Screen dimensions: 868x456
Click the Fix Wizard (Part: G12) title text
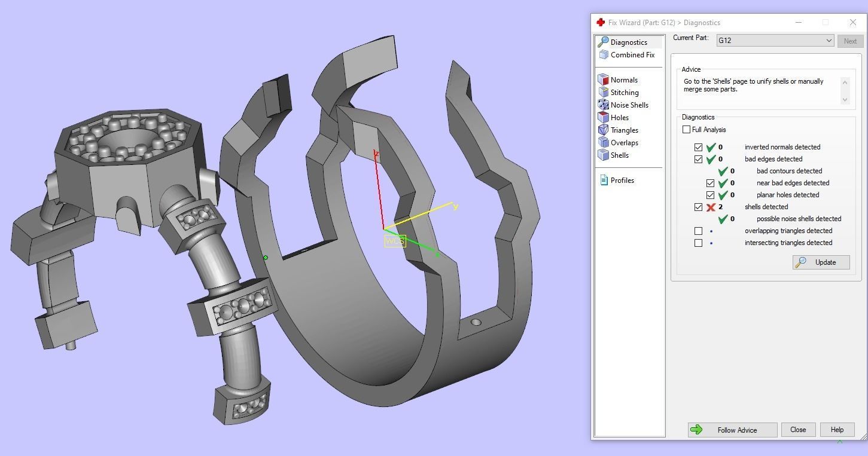664,23
